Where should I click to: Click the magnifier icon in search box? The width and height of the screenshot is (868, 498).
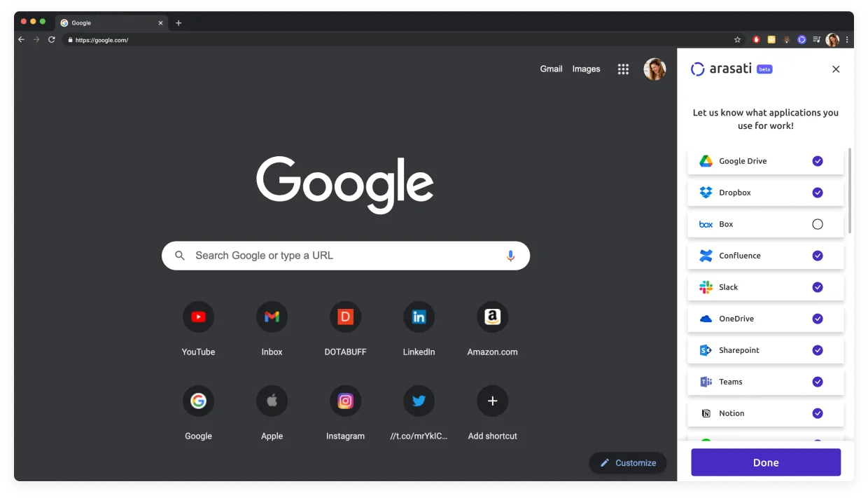point(180,256)
